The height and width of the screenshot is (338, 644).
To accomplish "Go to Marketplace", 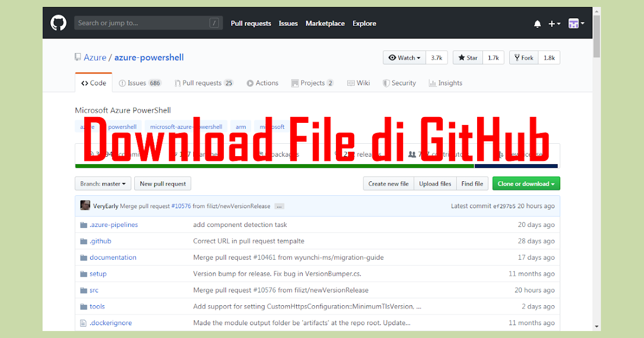I will click(325, 24).
